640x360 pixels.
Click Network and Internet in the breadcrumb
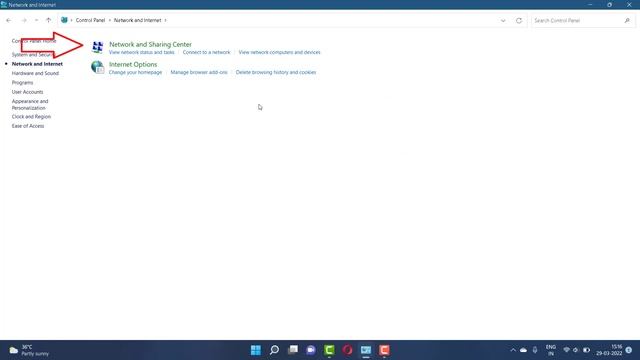coord(137,20)
